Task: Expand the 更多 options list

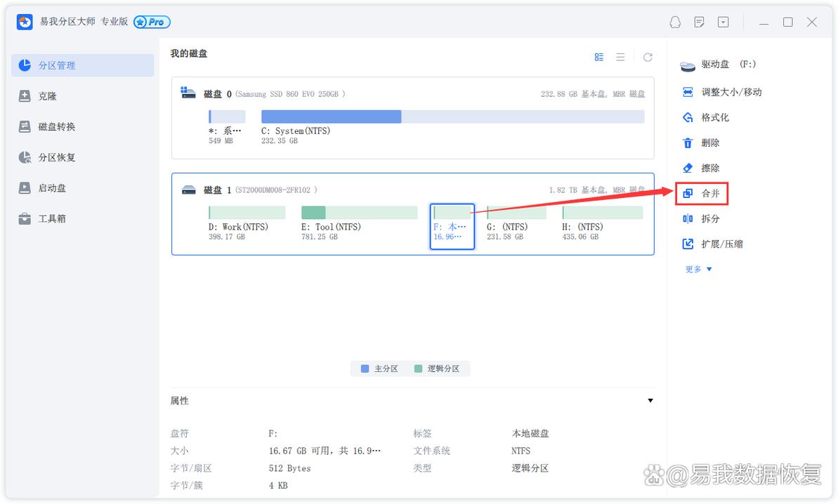Action: point(698,270)
